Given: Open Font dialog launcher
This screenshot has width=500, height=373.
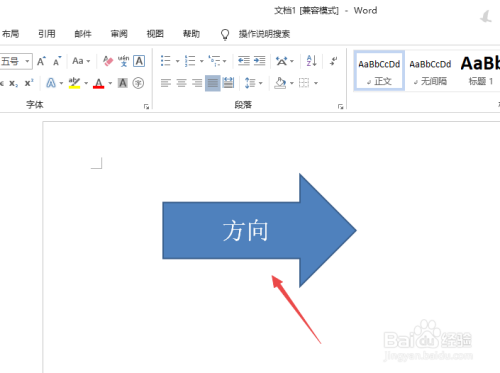Looking at the screenshot, I should [x=146, y=106].
